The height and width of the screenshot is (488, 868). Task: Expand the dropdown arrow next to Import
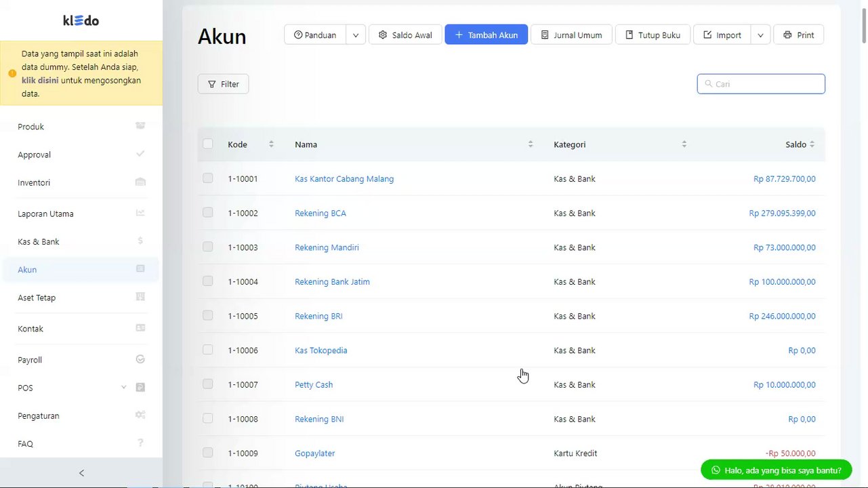coord(760,35)
